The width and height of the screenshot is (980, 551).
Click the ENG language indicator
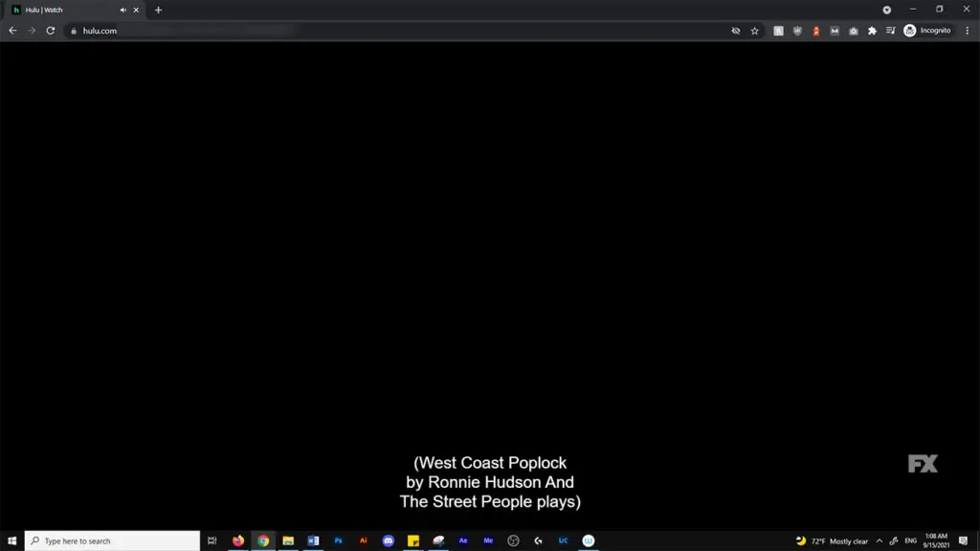pos(911,541)
